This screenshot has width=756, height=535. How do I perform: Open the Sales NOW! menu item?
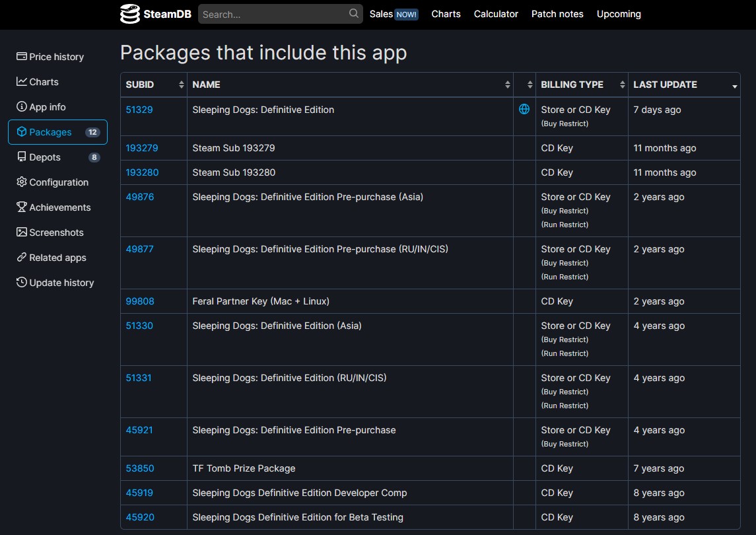[x=394, y=14]
